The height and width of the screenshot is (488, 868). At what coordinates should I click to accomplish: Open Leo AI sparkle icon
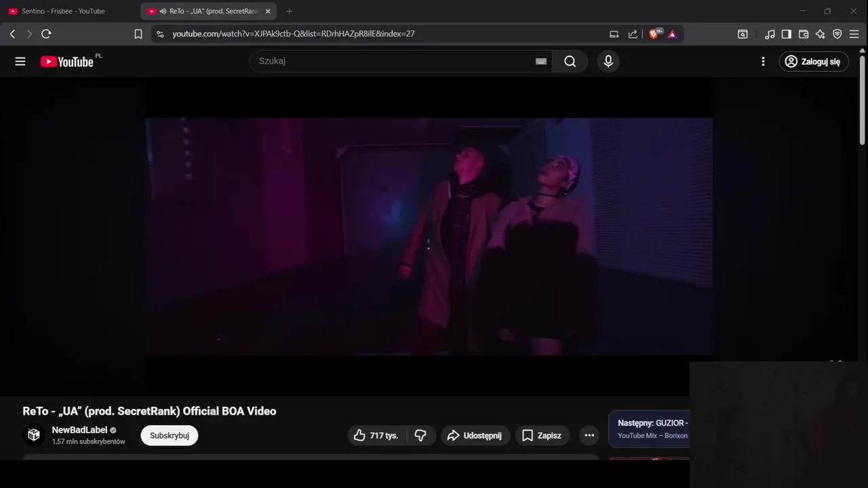pos(821,34)
